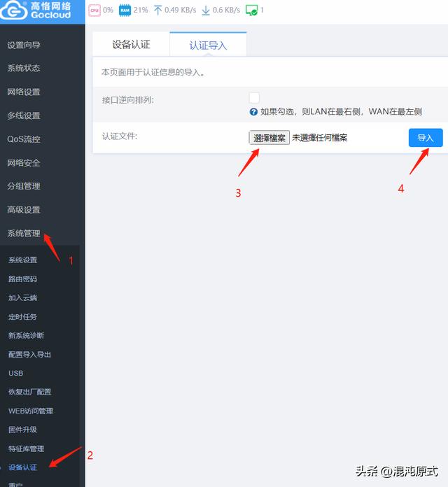
Task: Open 恢复出厂配置 submenu item
Action: coord(29,392)
